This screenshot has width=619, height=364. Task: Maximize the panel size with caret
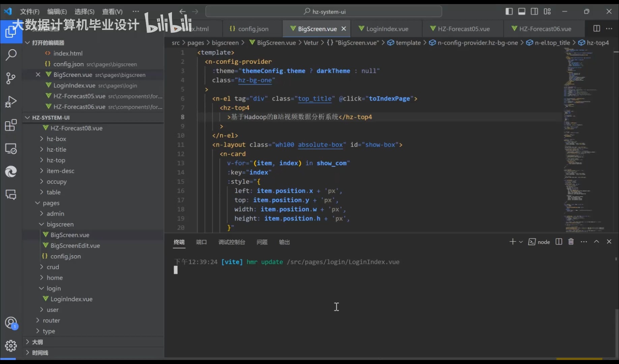point(596,242)
